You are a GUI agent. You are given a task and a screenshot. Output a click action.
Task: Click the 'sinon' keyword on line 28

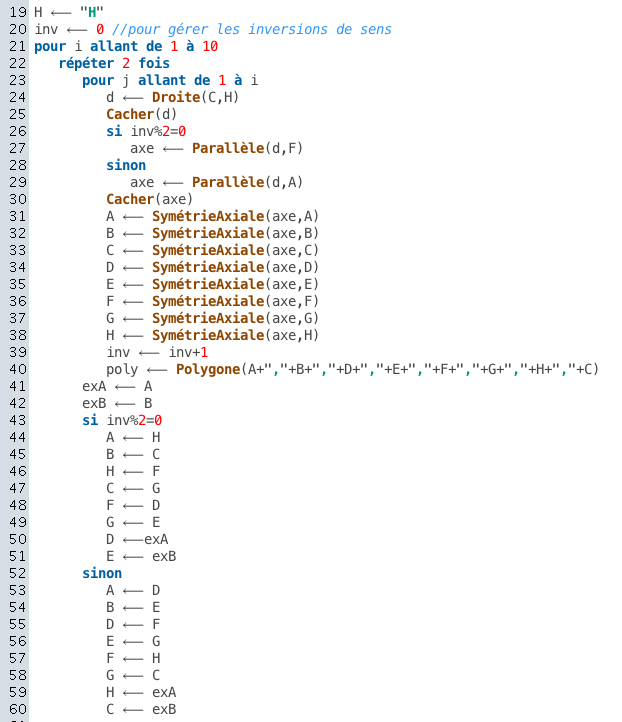pos(126,165)
